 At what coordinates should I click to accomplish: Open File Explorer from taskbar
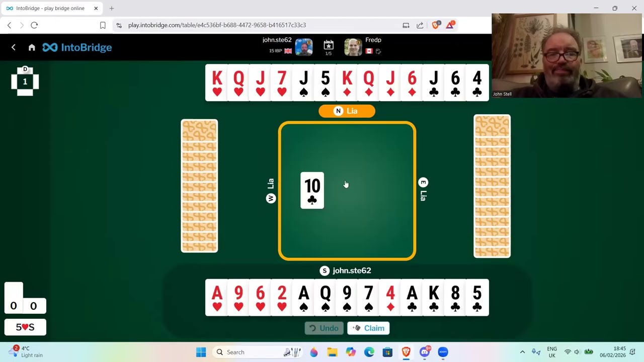(332, 352)
